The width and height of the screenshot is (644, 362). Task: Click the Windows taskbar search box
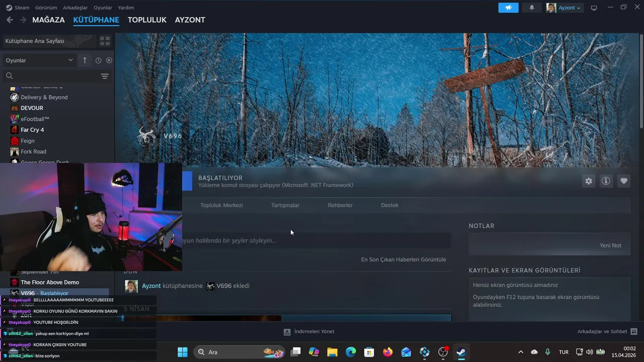(239, 352)
